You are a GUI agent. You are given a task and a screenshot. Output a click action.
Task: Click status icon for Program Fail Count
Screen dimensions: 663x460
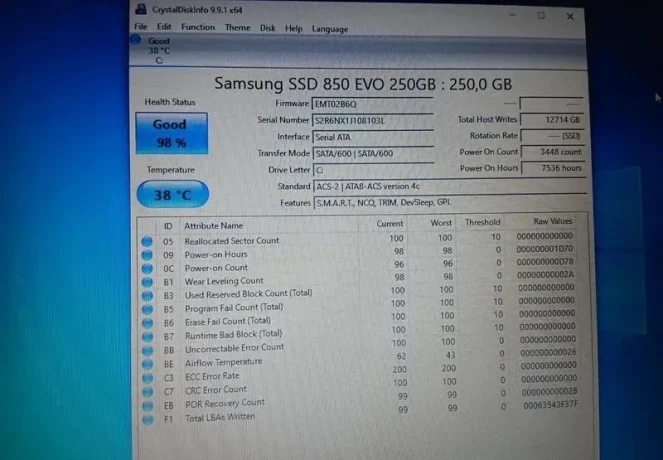click(147, 309)
